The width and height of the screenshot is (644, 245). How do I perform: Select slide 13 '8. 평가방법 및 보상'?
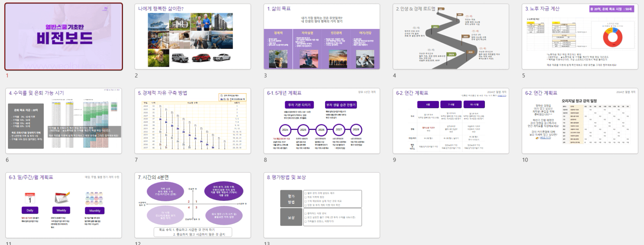322,205
